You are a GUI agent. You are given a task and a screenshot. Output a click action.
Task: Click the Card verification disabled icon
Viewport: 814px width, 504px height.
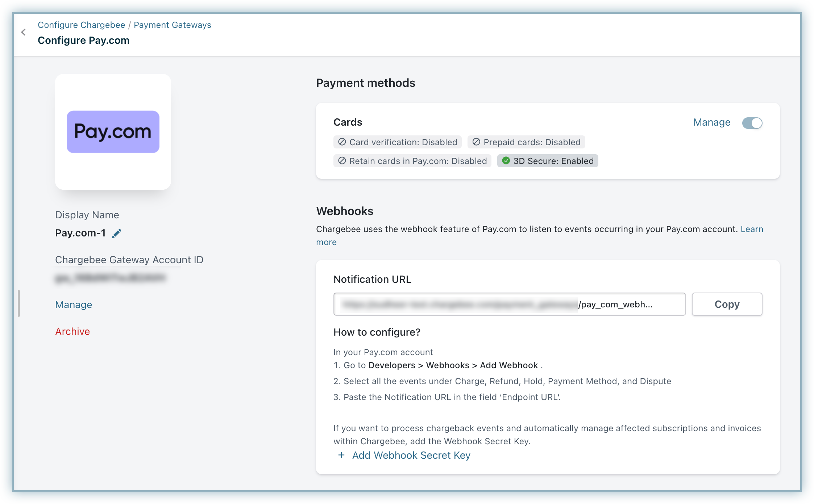coord(342,142)
